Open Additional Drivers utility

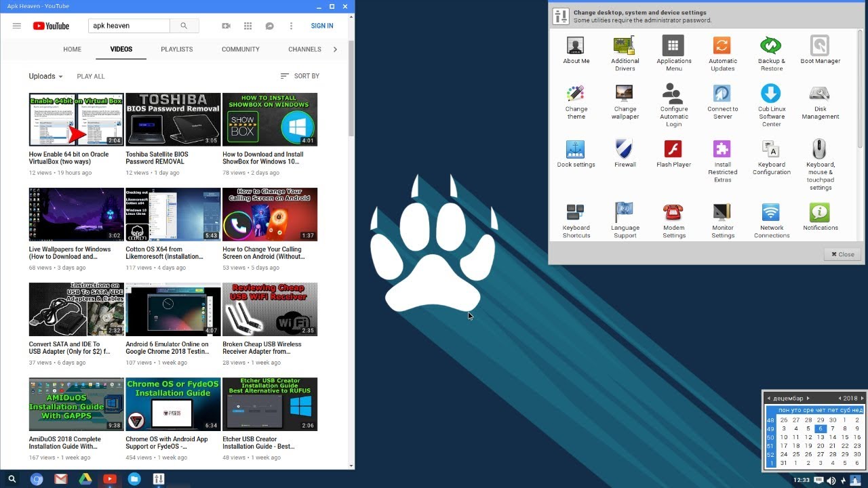click(625, 54)
